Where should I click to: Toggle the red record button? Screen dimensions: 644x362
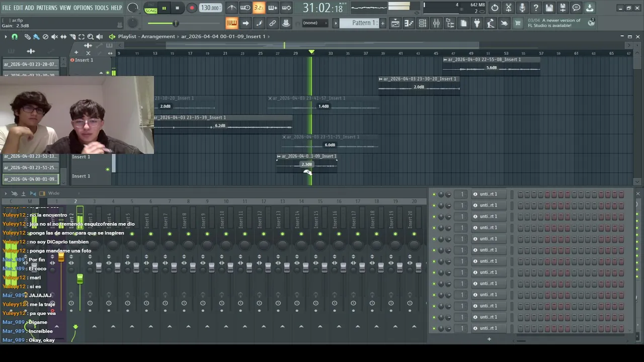tap(192, 8)
